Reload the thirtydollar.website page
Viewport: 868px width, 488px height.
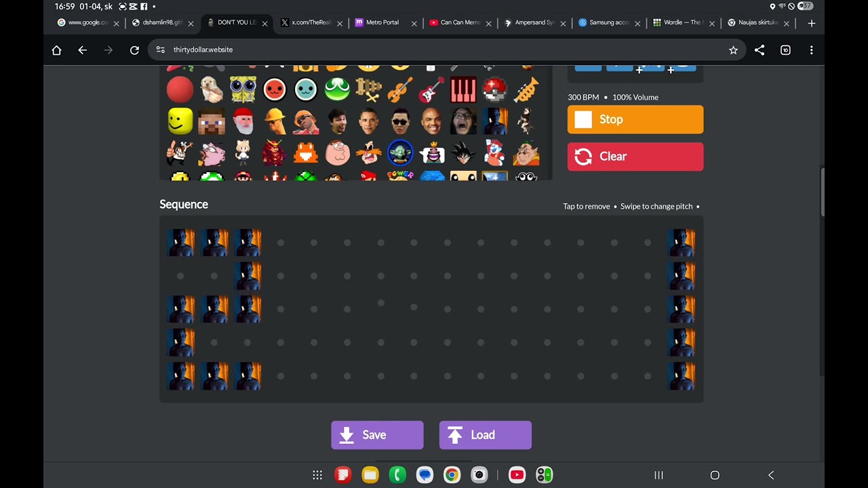pyautogui.click(x=134, y=50)
